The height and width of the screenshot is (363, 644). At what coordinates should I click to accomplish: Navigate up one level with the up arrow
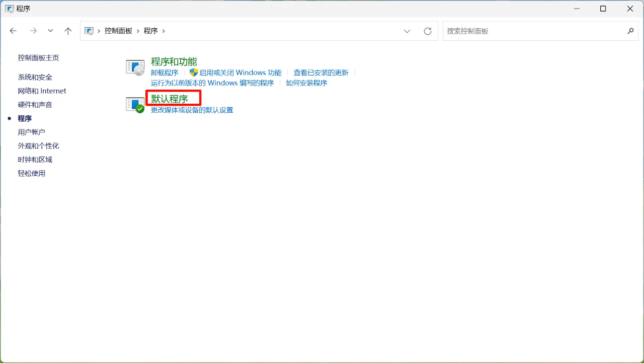coord(68,31)
